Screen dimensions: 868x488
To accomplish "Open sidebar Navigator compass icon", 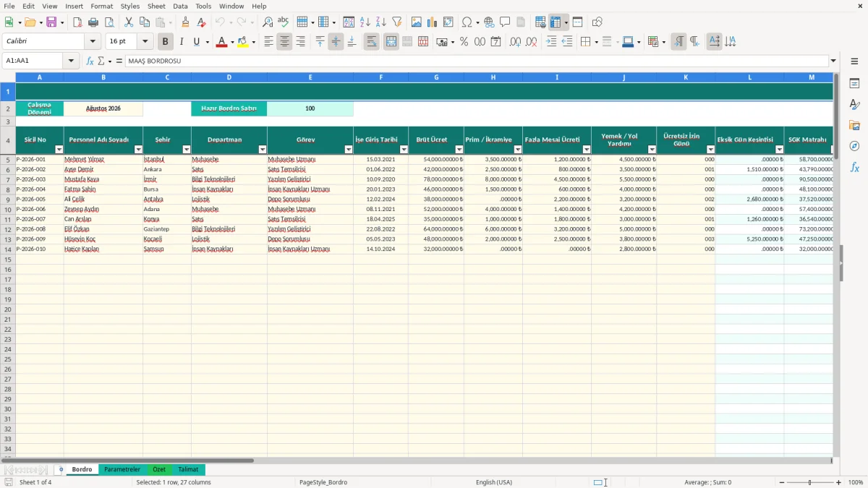I will pyautogui.click(x=854, y=146).
